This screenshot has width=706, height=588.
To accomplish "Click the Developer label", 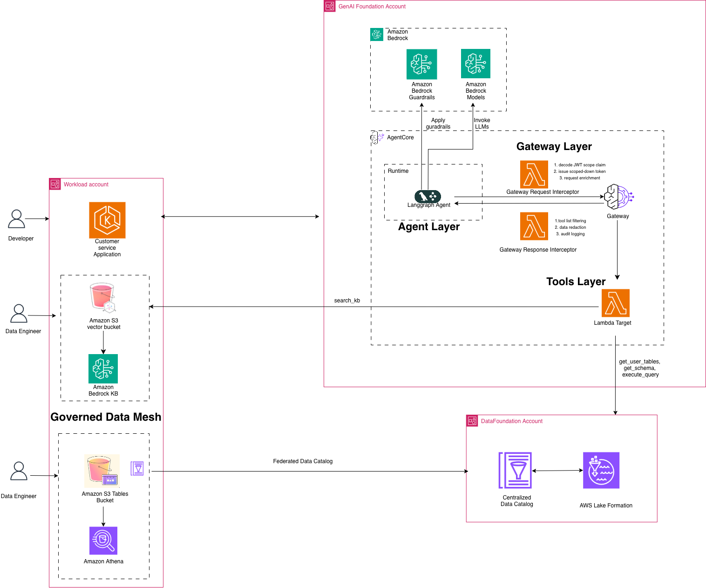I will tap(21, 239).
